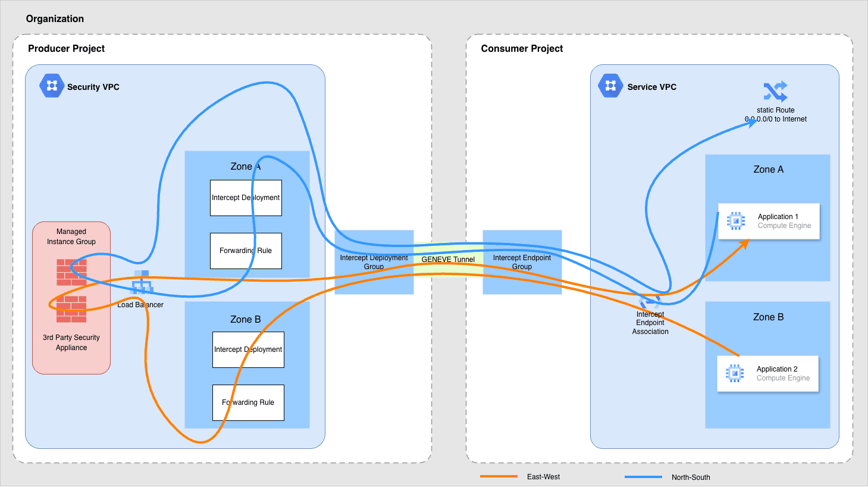Click the Security VPC hexagon icon

pyautogui.click(x=51, y=86)
